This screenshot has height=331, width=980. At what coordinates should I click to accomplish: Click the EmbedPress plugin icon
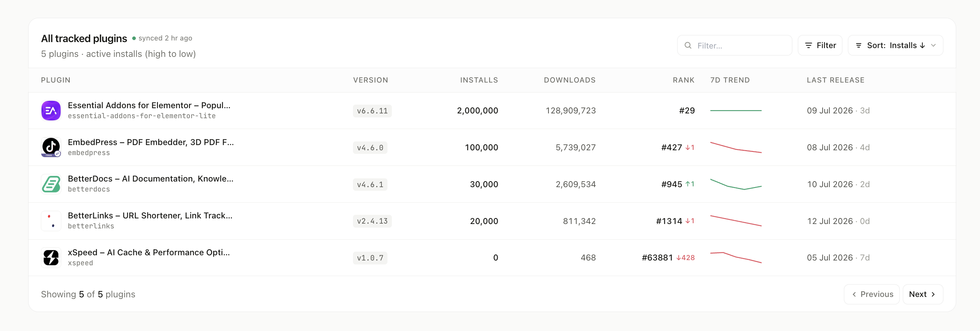51,147
